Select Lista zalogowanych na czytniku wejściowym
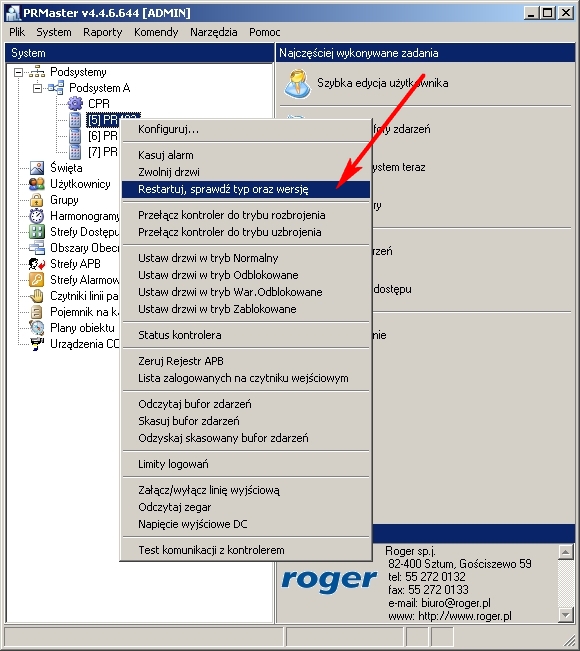This screenshot has width=580, height=651. [246, 378]
